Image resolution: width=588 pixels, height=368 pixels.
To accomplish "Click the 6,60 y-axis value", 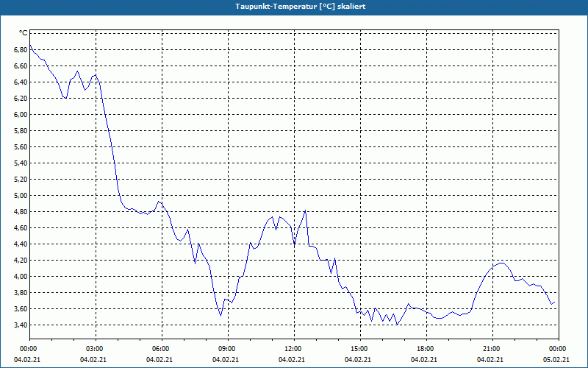I will point(21,66).
